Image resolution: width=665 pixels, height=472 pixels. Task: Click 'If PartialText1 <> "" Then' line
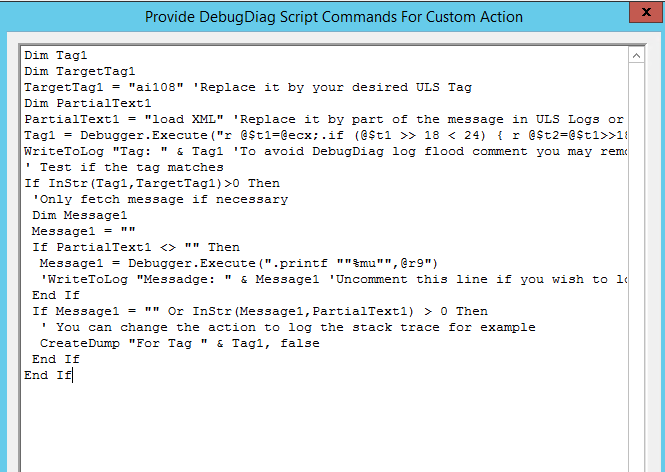point(135,247)
